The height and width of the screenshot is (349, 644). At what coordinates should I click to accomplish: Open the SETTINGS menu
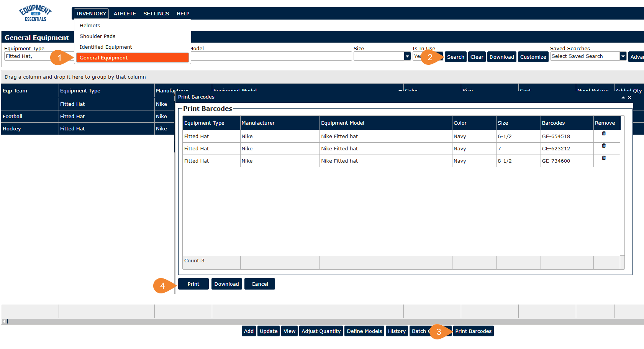point(156,13)
